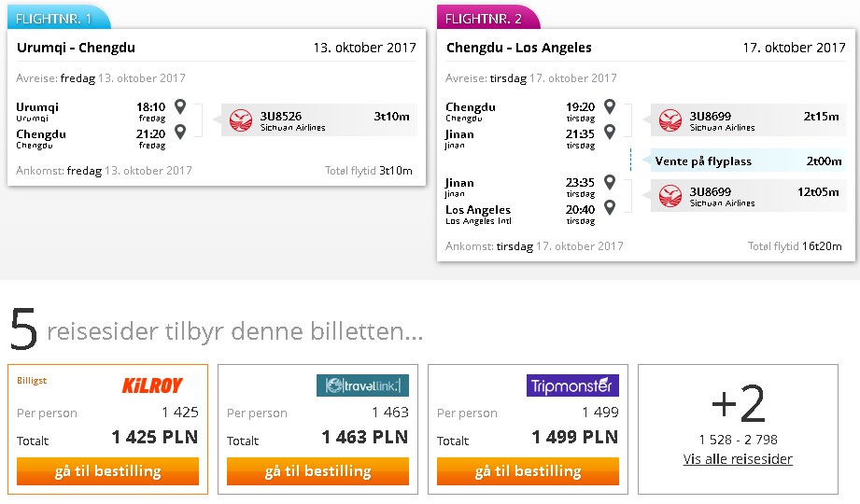Click the travellink logo

coord(362,385)
